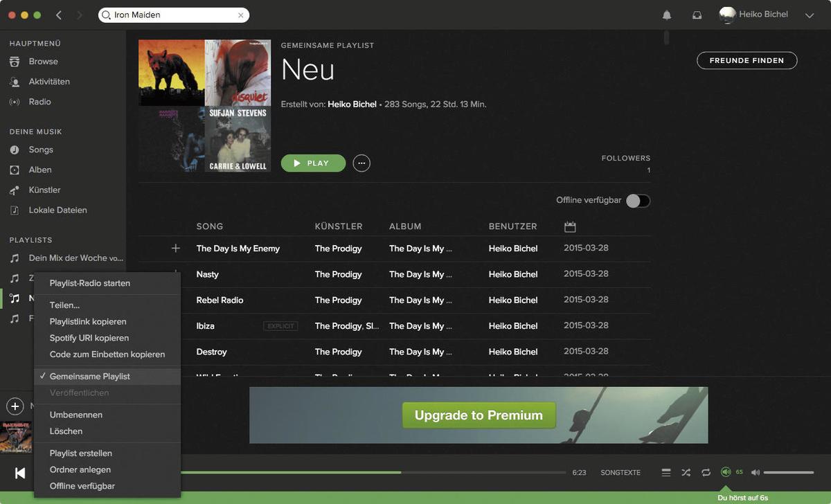Select the song Rebel Radio
Image resolution: width=831 pixels, height=504 pixels.
220,300
